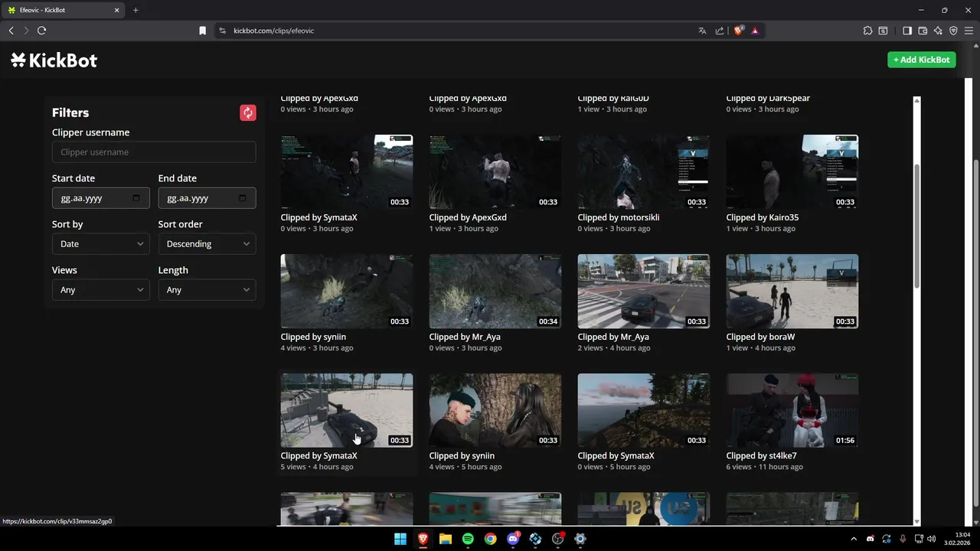Click Brave Rewards triangle icon
This screenshot has height=551, width=980.
[x=755, y=31]
